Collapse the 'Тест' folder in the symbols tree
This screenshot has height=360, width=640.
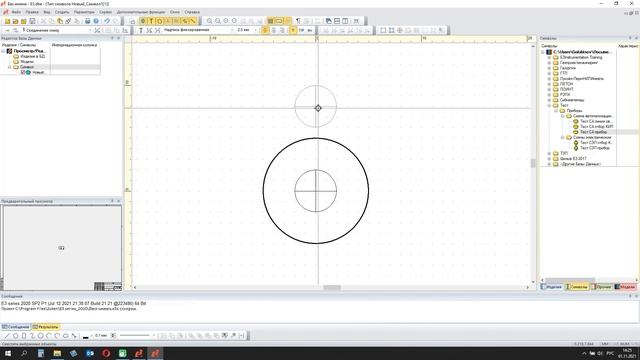(x=549, y=105)
